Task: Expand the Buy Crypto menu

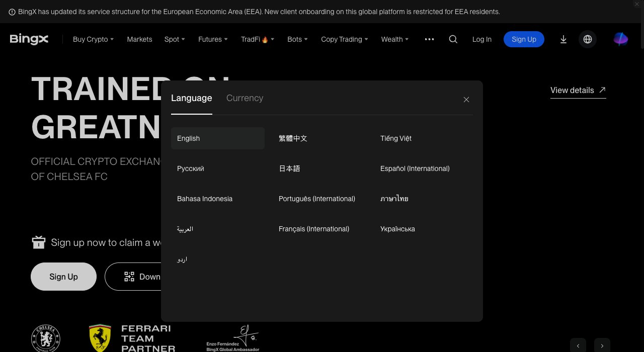Action: 94,39
